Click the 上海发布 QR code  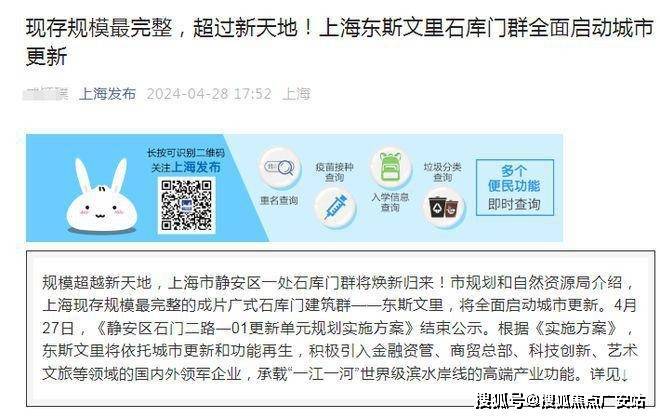[x=186, y=205]
